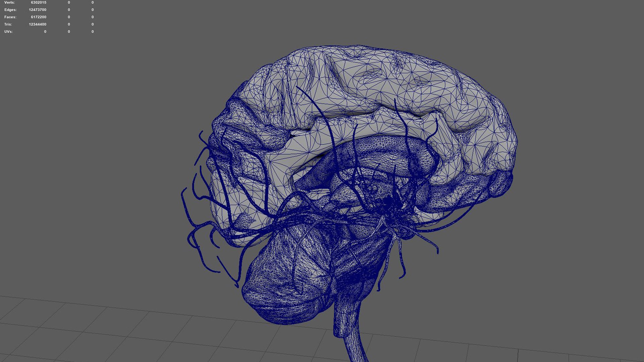Image resolution: width=644 pixels, height=362 pixels.
Task: Click the Tris count 12344400
Action: point(38,24)
